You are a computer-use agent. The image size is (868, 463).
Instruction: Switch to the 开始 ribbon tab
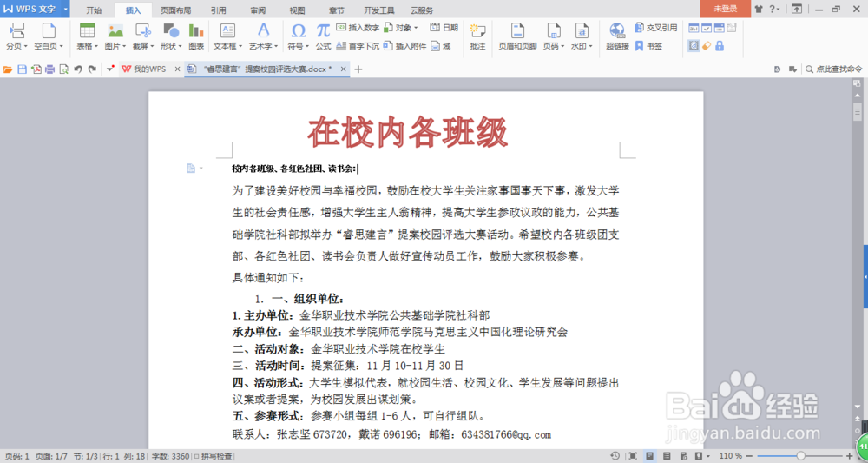tap(94, 10)
